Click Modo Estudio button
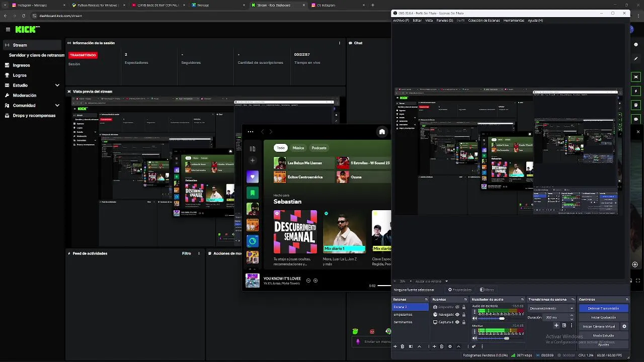Screen dimensions: 644x362 pyautogui.click(x=603, y=335)
